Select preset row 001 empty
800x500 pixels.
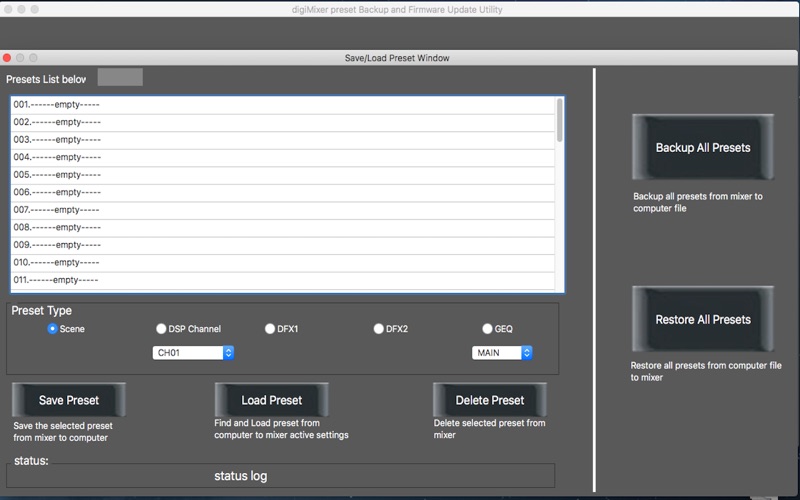pos(283,105)
